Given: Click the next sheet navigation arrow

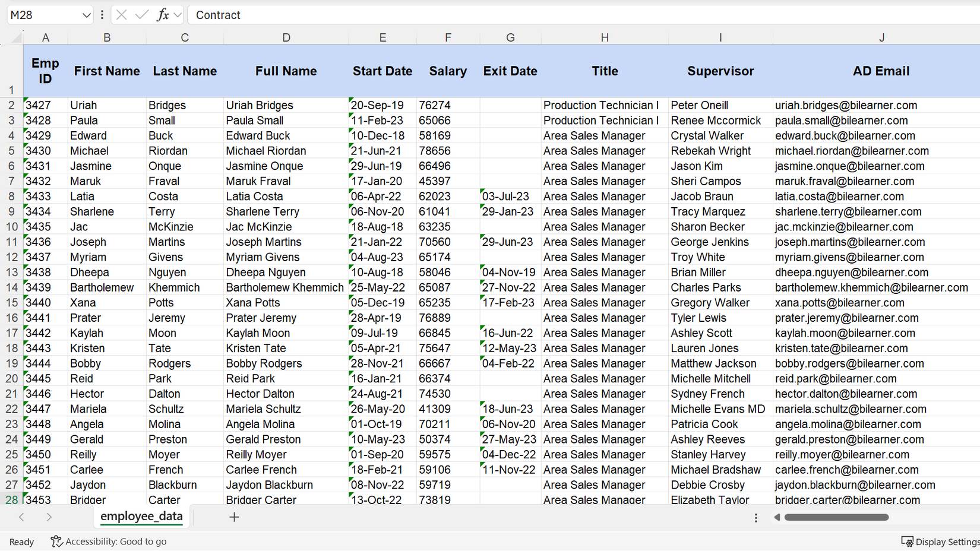Looking at the screenshot, I should [x=50, y=517].
